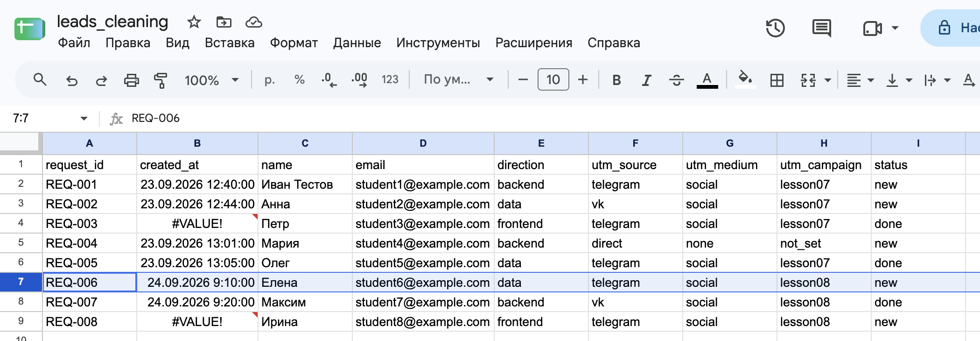Redo the last undone action
Screen dimensions: 980x341
pyautogui.click(x=101, y=80)
